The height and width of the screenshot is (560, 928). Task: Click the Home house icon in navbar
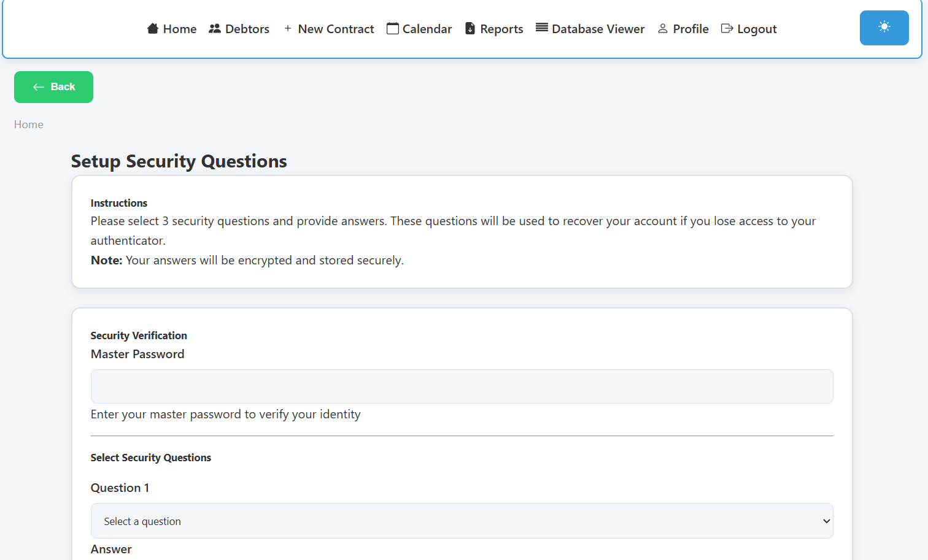click(153, 28)
